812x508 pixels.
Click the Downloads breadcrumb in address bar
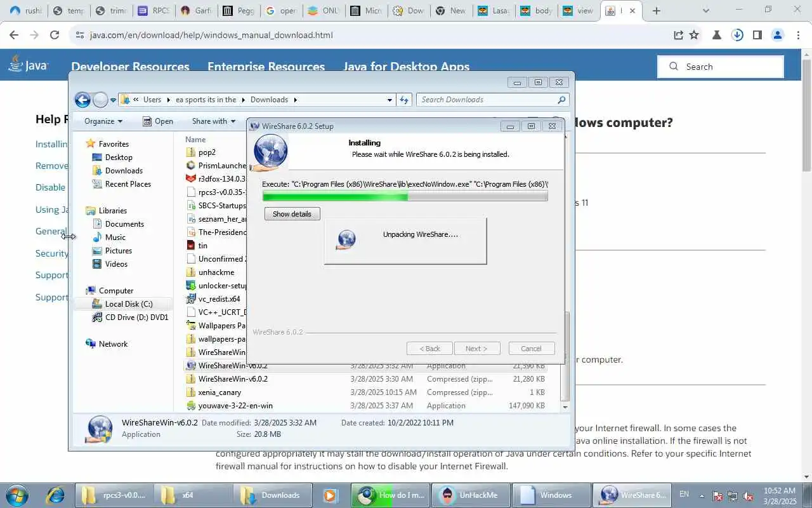click(269, 100)
